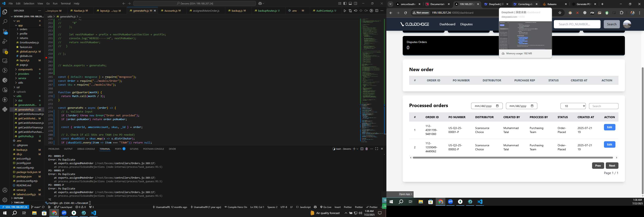Close the terminal panel with the X
644x217 pixels.
tap(382, 149)
